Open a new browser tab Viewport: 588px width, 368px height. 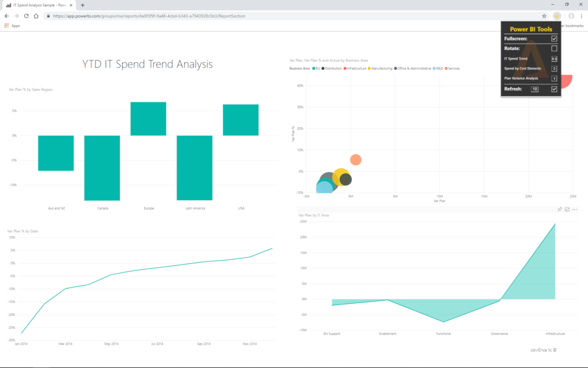tap(82, 6)
